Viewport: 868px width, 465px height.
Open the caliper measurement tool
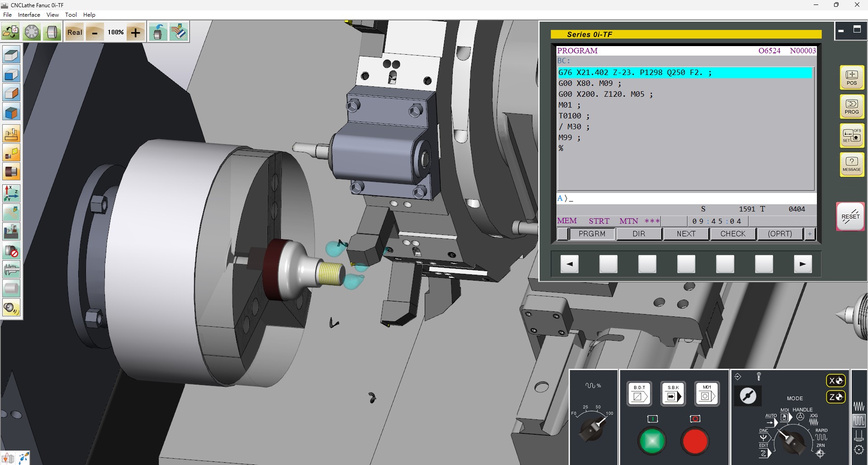[x=11, y=270]
